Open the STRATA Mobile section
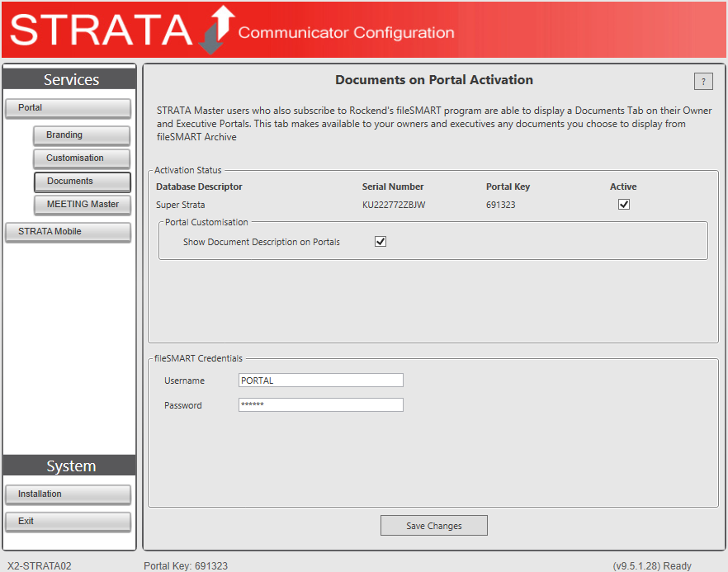The height and width of the screenshot is (572, 728). click(69, 232)
